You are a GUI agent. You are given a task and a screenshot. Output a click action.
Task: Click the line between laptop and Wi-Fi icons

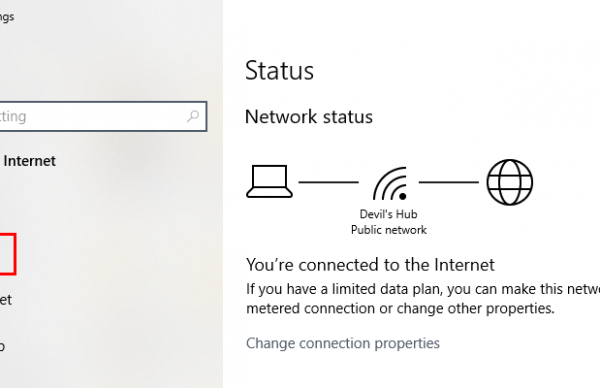[328, 182]
